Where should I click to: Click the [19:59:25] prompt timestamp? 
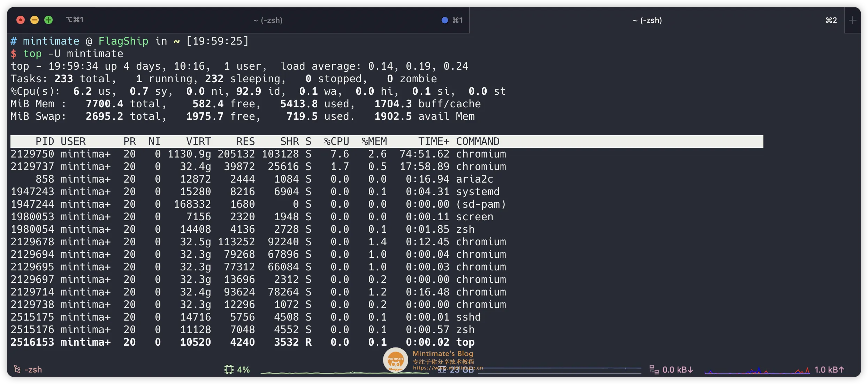(x=217, y=41)
